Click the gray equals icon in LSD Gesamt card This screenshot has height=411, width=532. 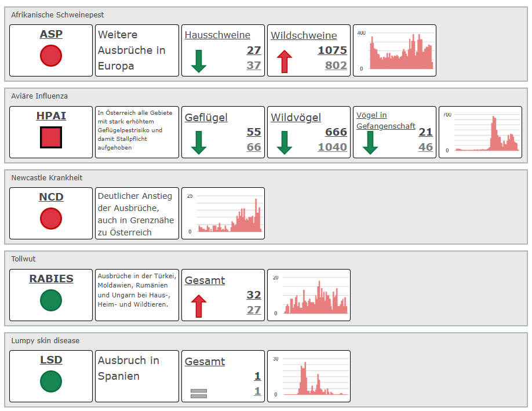point(199,394)
